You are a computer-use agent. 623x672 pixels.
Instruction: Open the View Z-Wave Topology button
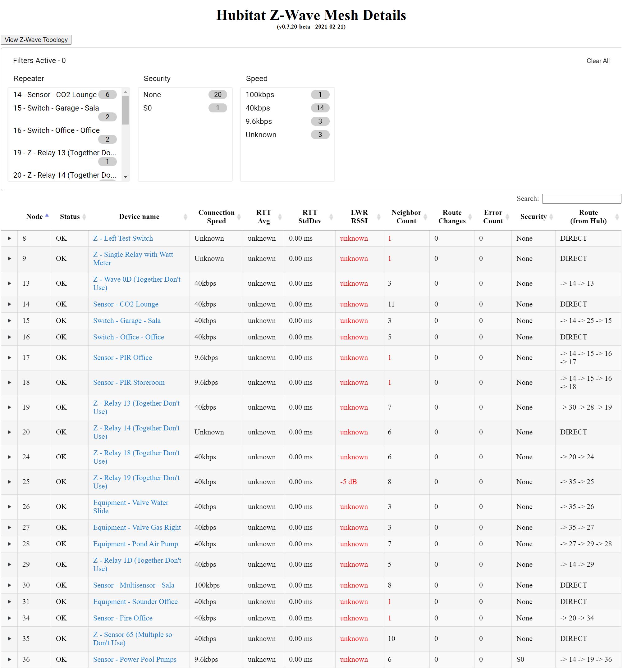36,40
